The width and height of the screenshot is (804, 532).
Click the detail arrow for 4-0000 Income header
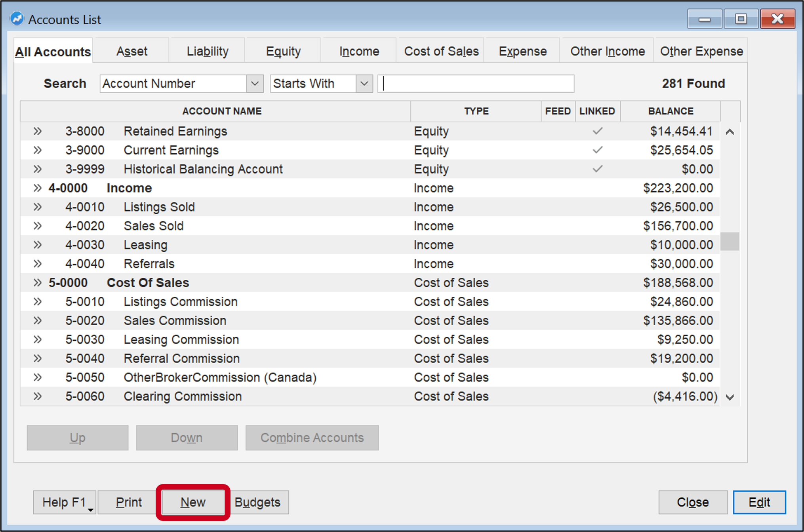click(38, 188)
